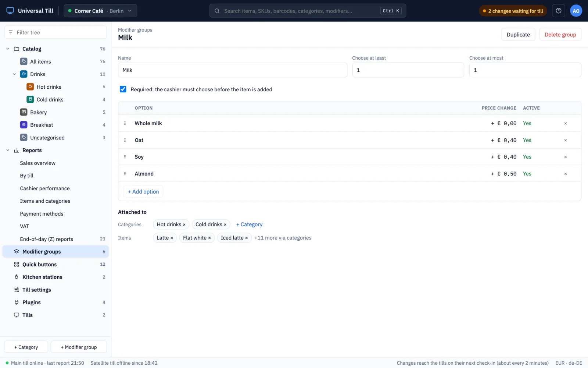Remove the Latte item chip
The height and width of the screenshot is (368, 588).
pos(171,238)
